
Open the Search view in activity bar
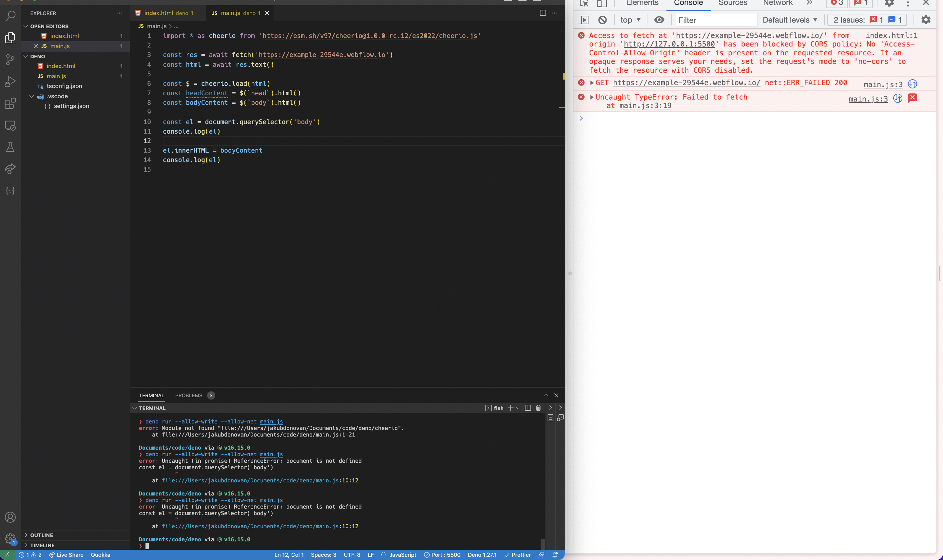point(10,16)
